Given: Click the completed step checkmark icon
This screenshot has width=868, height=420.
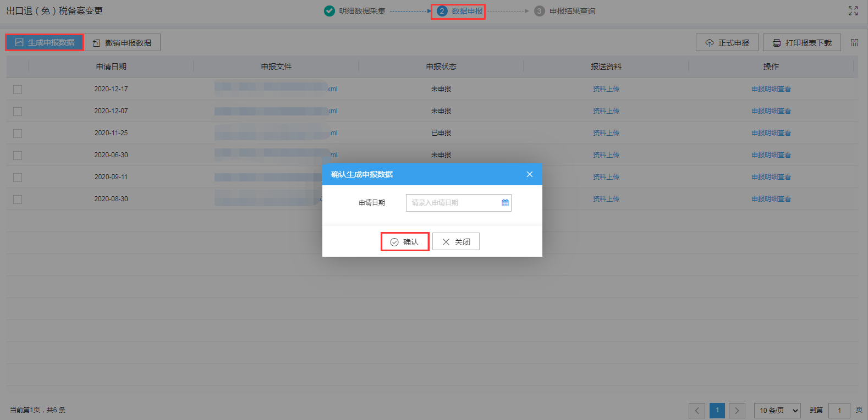Looking at the screenshot, I should point(329,11).
